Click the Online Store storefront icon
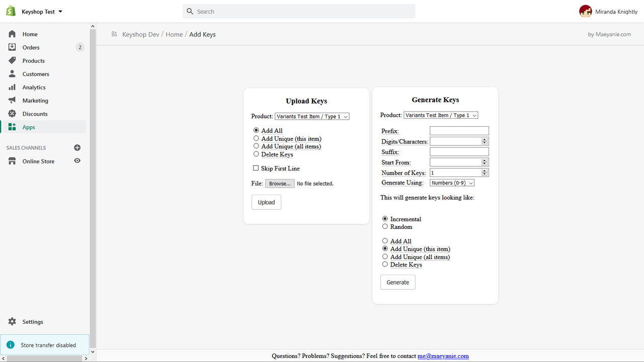The image size is (644, 362). click(x=12, y=161)
